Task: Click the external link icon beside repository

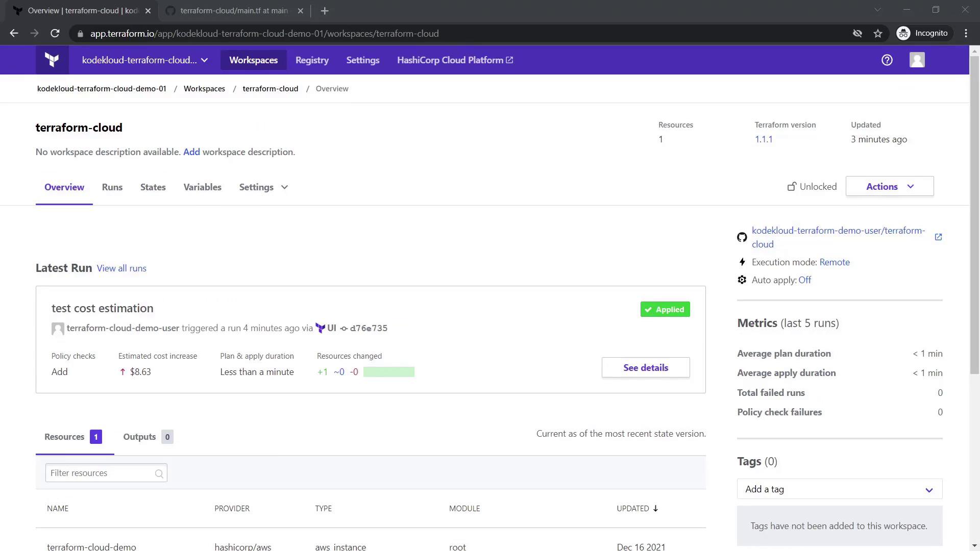Action: [938, 237]
